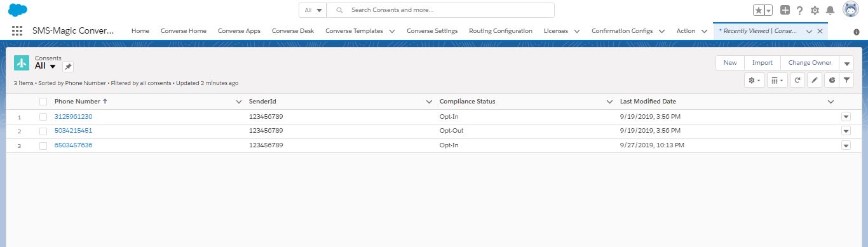This screenshot has height=247, width=868.
Task: Click the info icon below navigation bar
Action: point(857,32)
